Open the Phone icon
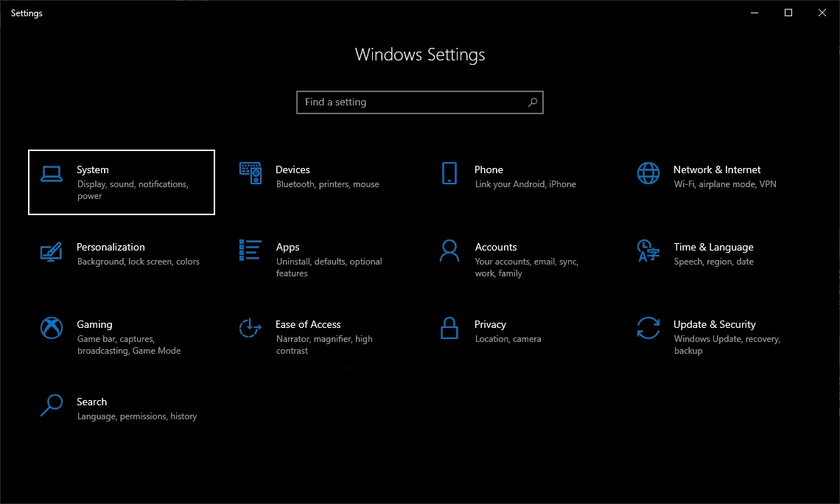This screenshot has width=840, height=504. tap(449, 173)
